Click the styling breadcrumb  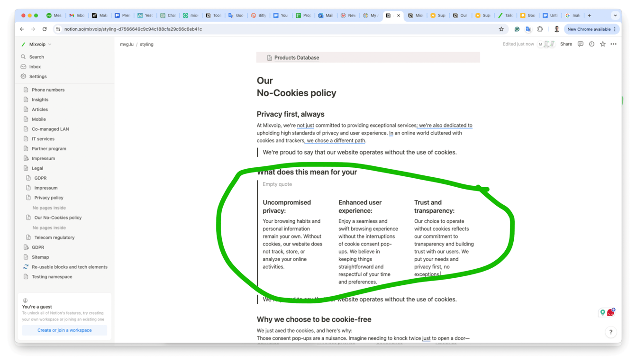tap(146, 44)
